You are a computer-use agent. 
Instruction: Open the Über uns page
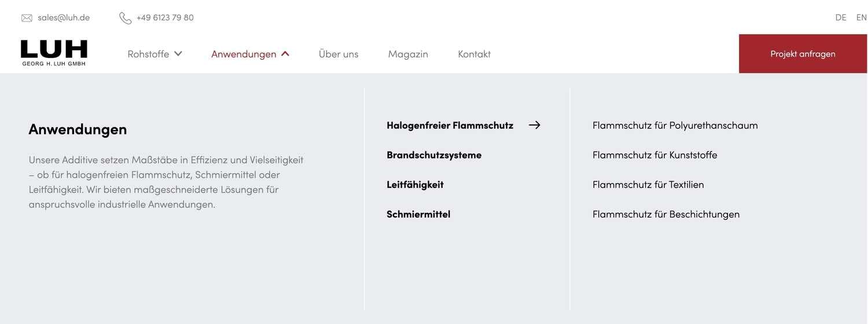pos(339,54)
